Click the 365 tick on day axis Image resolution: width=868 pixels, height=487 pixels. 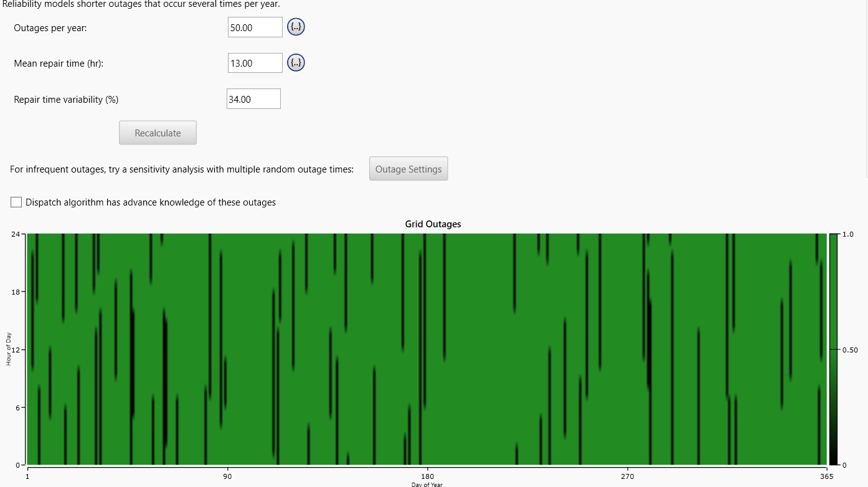pyautogui.click(x=825, y=476)
